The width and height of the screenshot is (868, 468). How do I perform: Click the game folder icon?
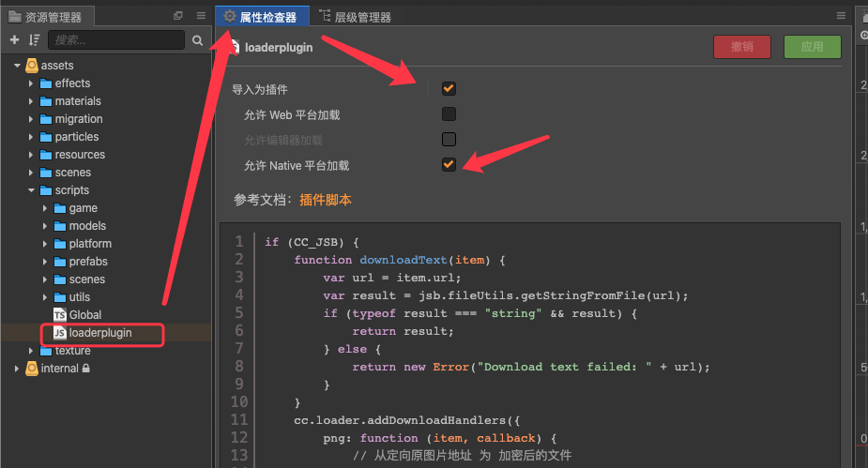coord(60,208)
